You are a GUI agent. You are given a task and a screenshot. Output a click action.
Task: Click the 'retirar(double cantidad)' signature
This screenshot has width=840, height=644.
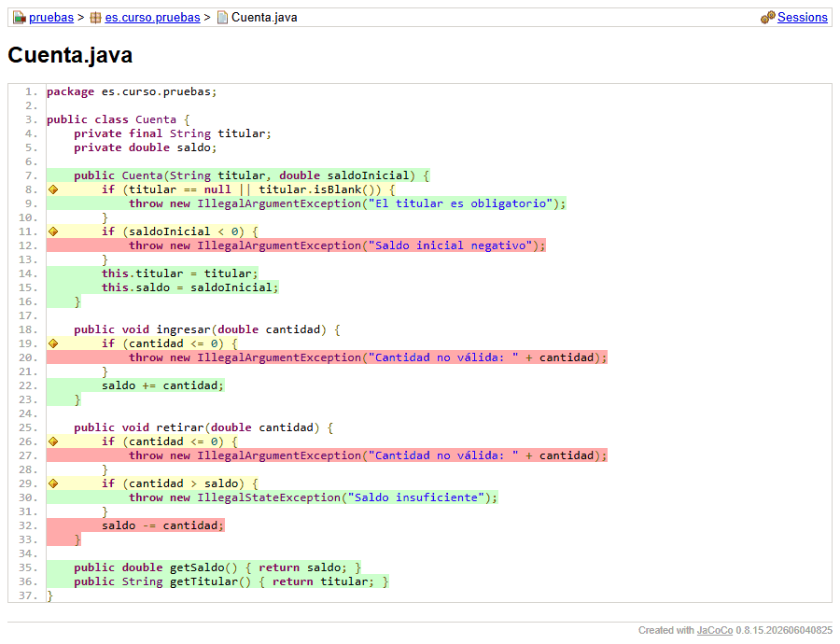(203, 427)
